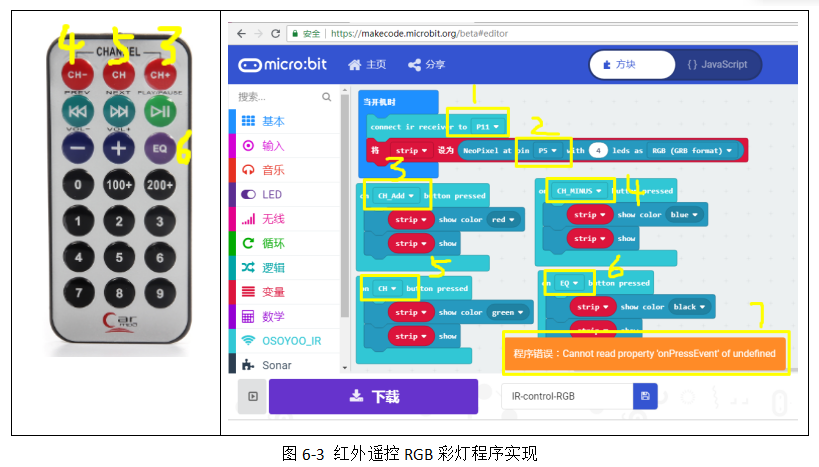Open the Sonar category
The height and width of the screenshot is (467, 819).
pos(285,365)
